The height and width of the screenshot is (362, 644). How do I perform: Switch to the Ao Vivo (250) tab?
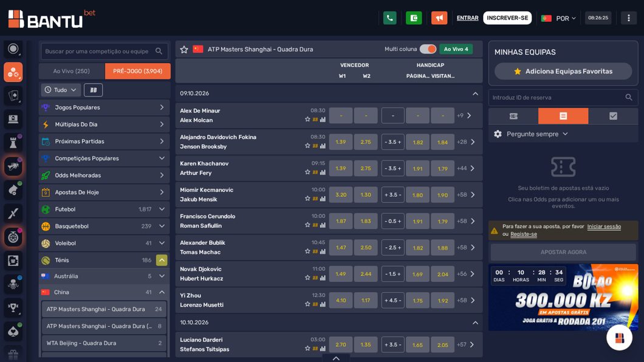(x=72, y=71)
